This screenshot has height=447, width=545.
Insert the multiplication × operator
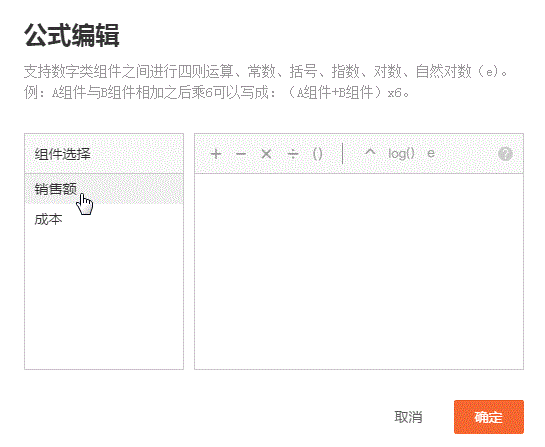point(266,154)
